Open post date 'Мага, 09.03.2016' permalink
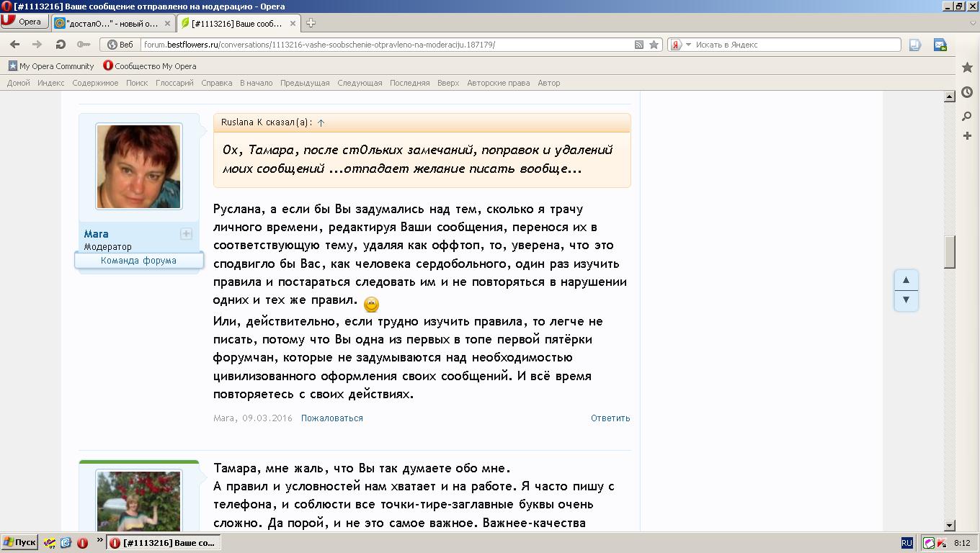The width and height of the screenshot is (980, 553). 253,418
